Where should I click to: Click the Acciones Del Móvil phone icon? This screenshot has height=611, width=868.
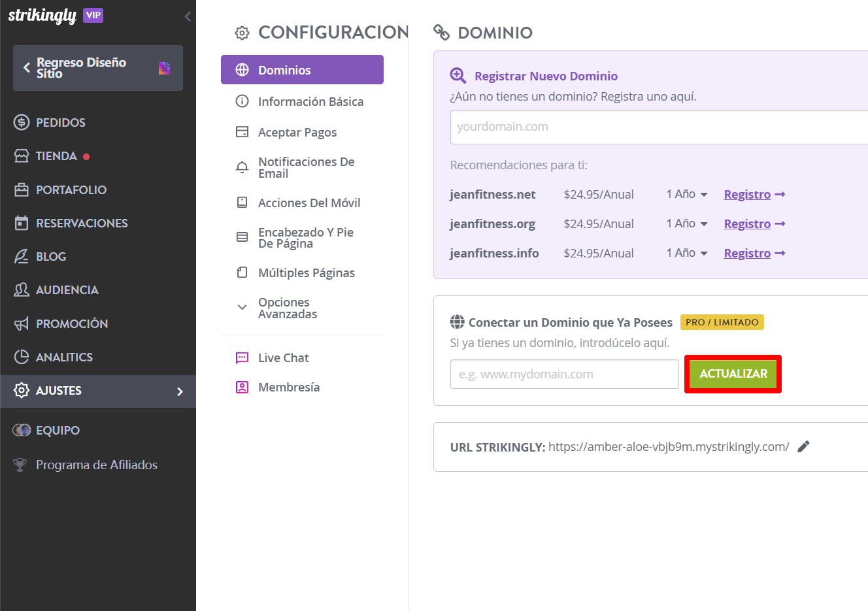(242, 203)
